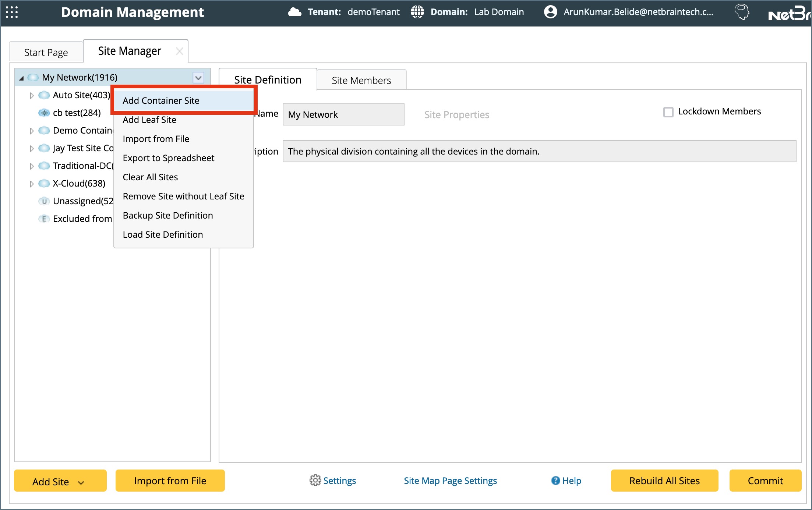Switch to the Site Members tab

pos(361,80)
